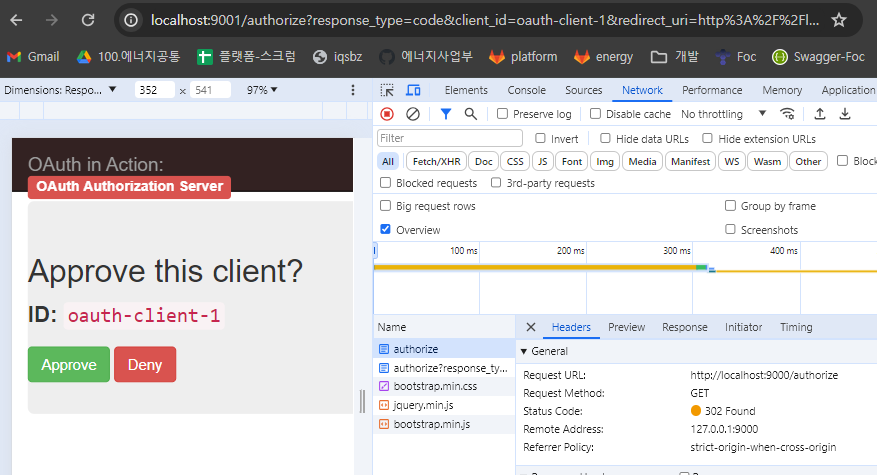Screen dimensions: 877x475
Task: Toggle the network filter funnel icon
Action: (446, 114)
